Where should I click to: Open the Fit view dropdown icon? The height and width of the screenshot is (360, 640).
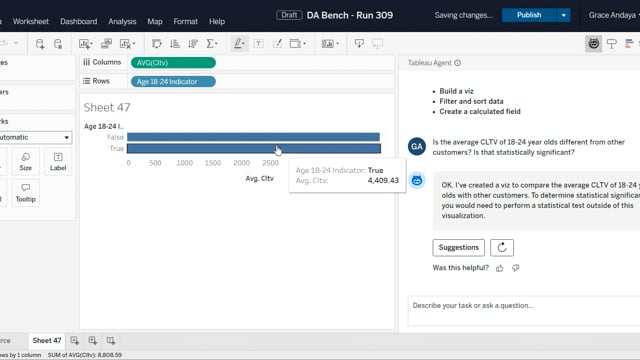coord(298,44)
